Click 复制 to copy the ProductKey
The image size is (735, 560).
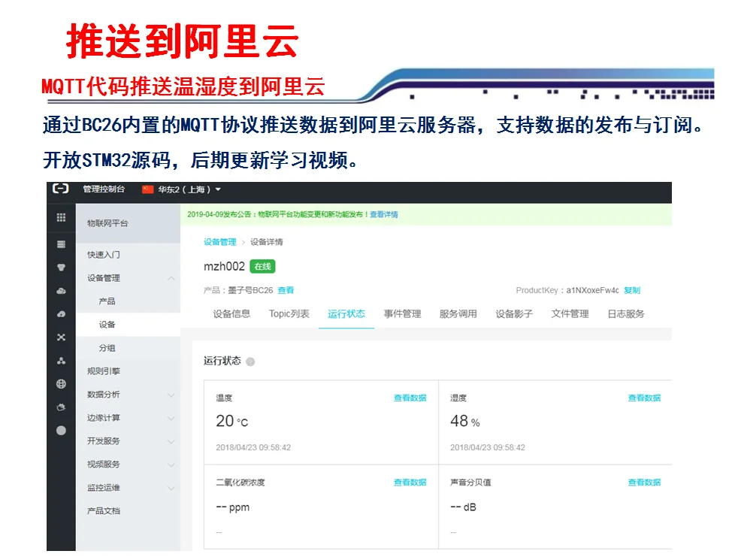[632, 290]
